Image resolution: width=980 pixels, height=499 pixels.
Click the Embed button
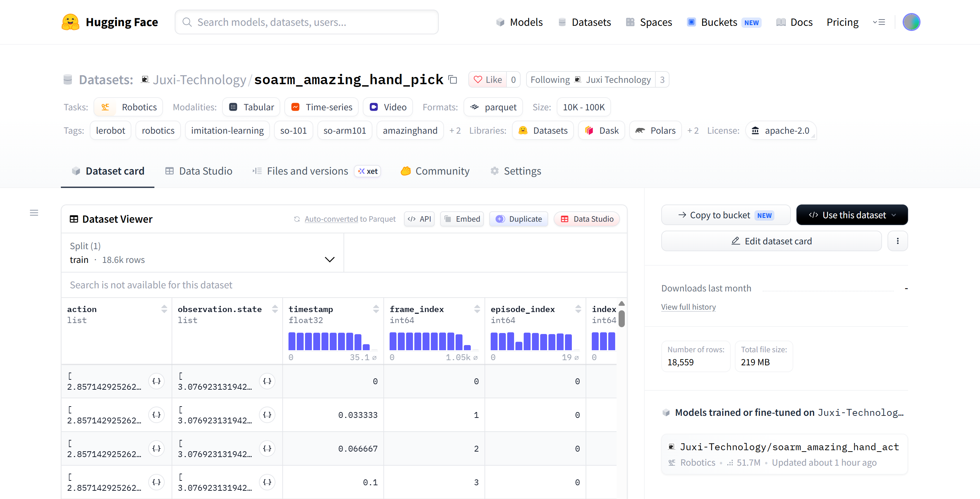click(x=462, y=219)
